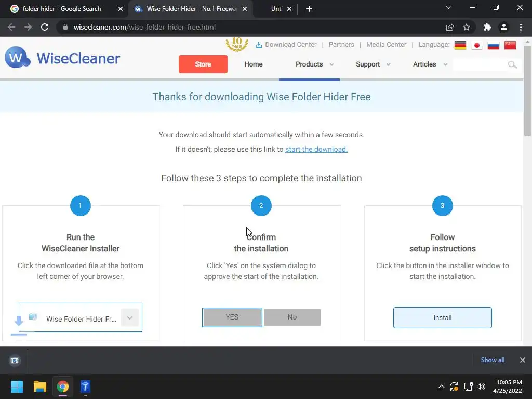Reload the page in Chrome

tap(45, 27)
